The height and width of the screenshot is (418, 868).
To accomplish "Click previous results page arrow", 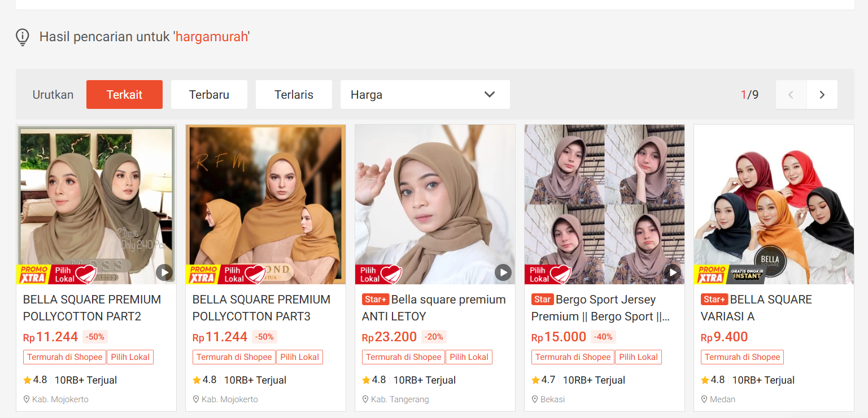I will pyautogui.click(x=791, y=94).
